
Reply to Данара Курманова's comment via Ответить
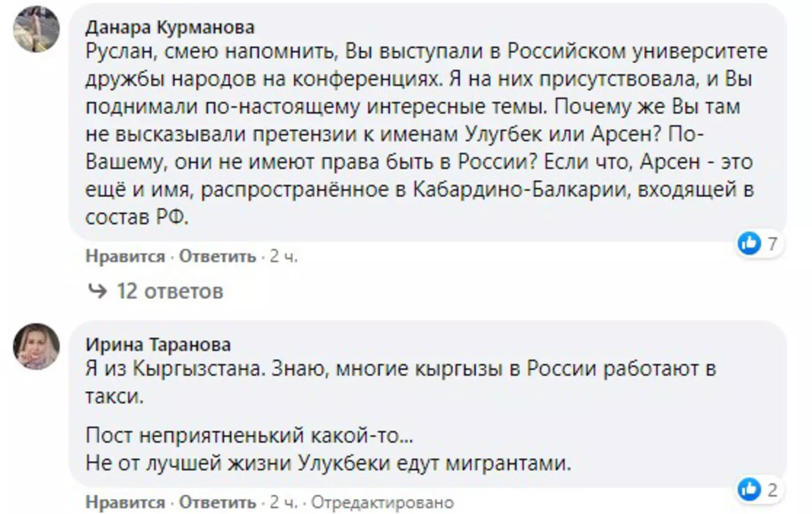[217, 256]
